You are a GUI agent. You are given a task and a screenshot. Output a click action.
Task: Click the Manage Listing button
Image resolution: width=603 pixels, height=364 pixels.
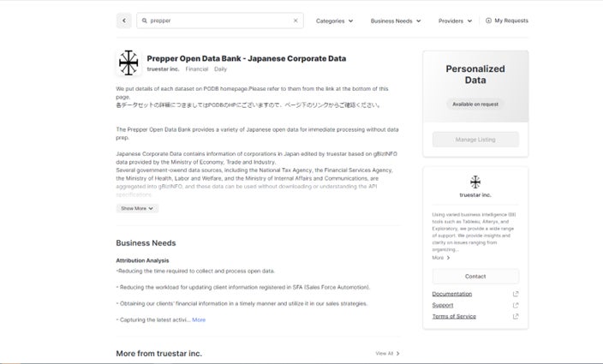click(x=475, y=140)
